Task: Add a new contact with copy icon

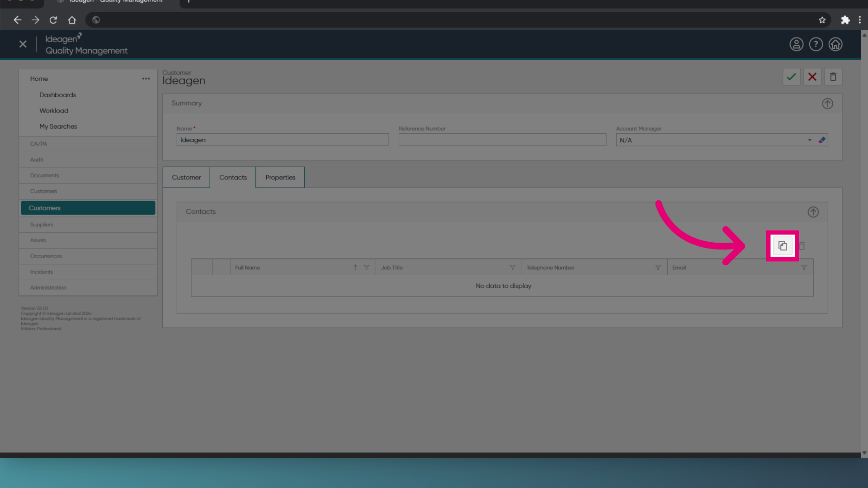Action: pos(783,246)
